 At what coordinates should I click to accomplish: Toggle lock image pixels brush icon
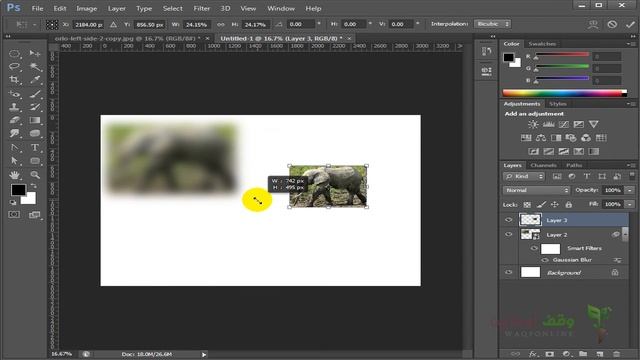coord(541,204)
